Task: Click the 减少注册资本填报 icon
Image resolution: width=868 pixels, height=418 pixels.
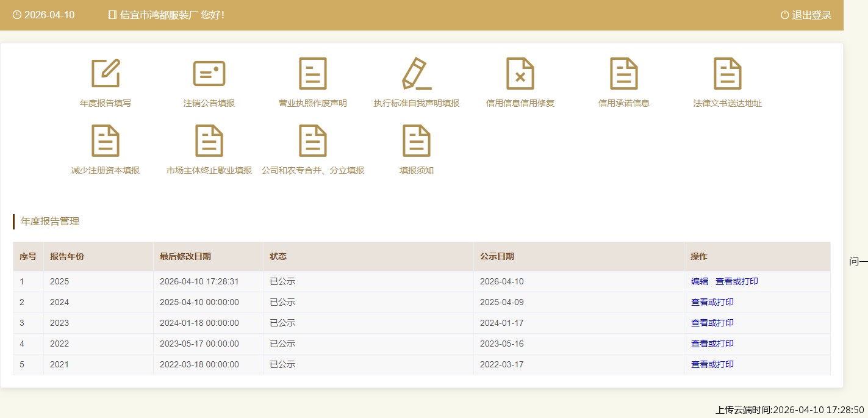Action: (x=106, y=141)
